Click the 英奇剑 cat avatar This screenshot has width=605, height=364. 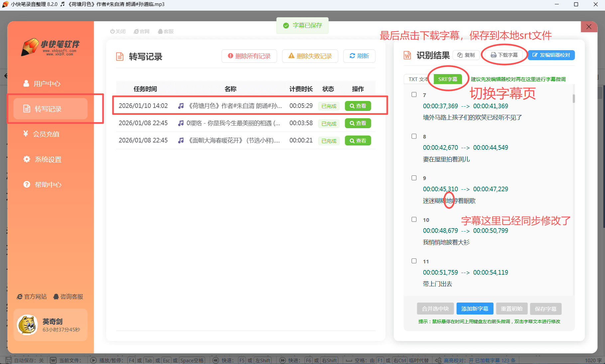click(28, 325)
